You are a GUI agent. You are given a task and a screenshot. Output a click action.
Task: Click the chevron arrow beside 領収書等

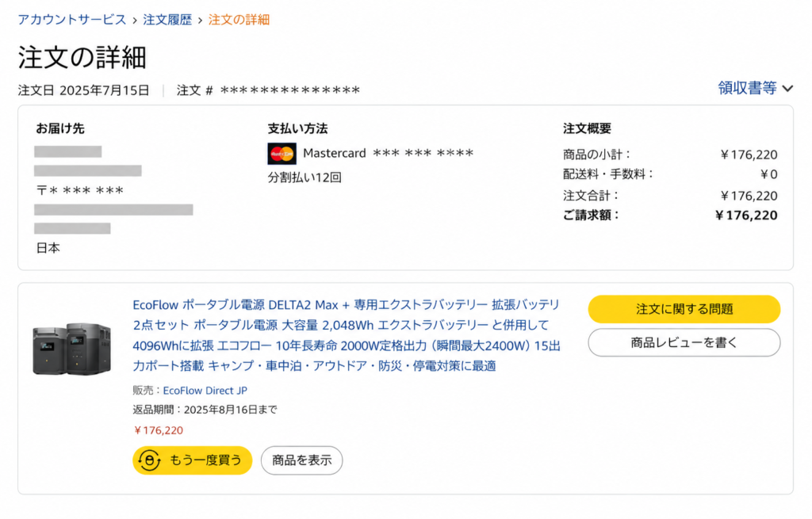[x=787, y=89]
